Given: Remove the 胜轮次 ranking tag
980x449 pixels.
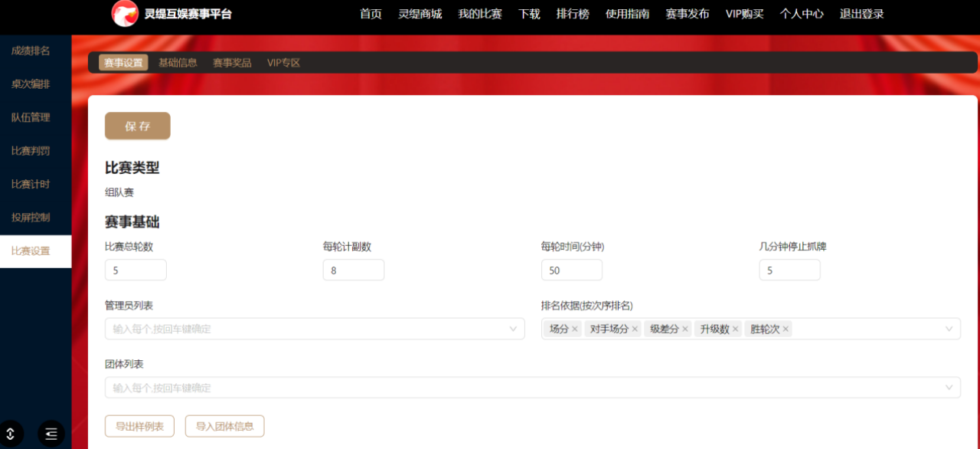Looking at the screenshot, I should point(786,329).
